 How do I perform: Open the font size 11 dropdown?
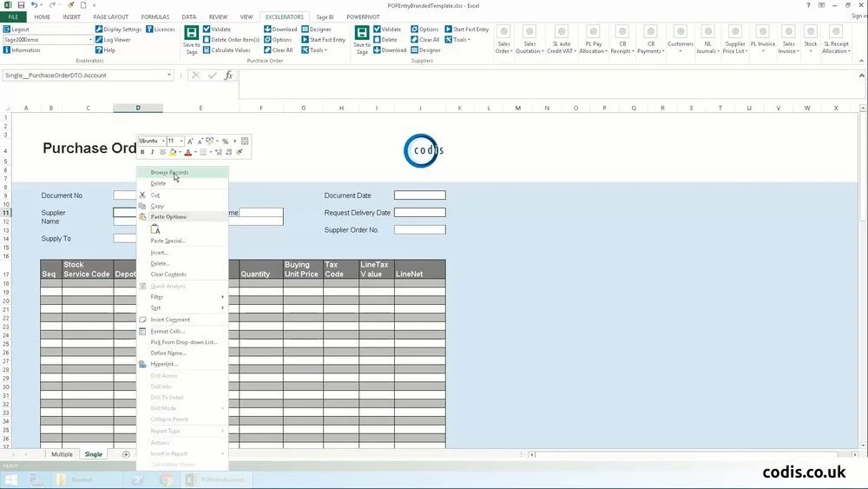tap(181, 142)
